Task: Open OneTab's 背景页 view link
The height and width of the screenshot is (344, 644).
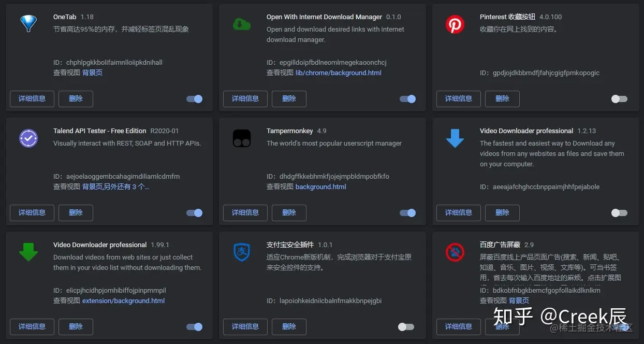Action: pos(92,73)
